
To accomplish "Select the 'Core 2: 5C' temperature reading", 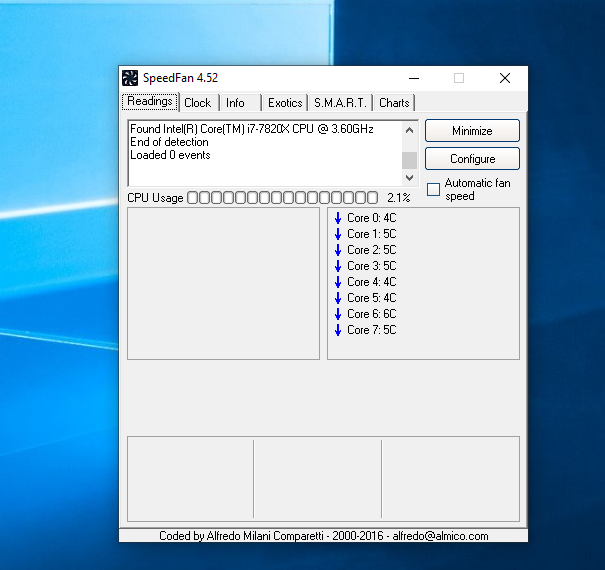I will pos(372,250).
